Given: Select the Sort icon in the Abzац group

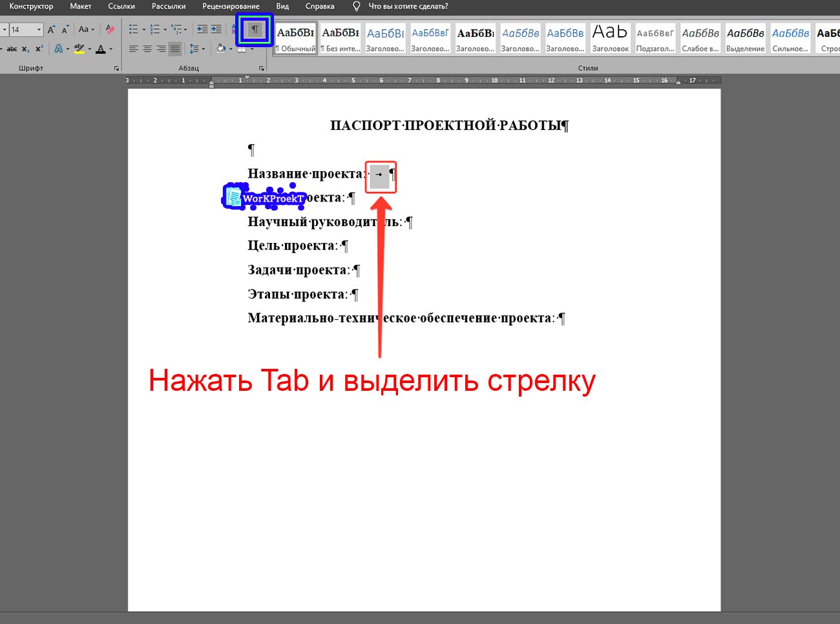Looking at the screenshot, I should pos(233,28).
